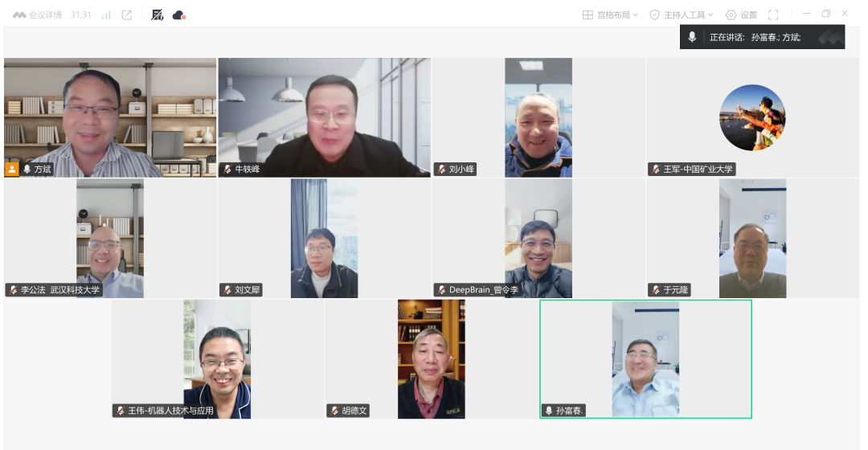The width and height of the screenshot is (868, 450).
Task: Click the round avatar of 王军-中国矿业大学
Action: click(752, 117)
